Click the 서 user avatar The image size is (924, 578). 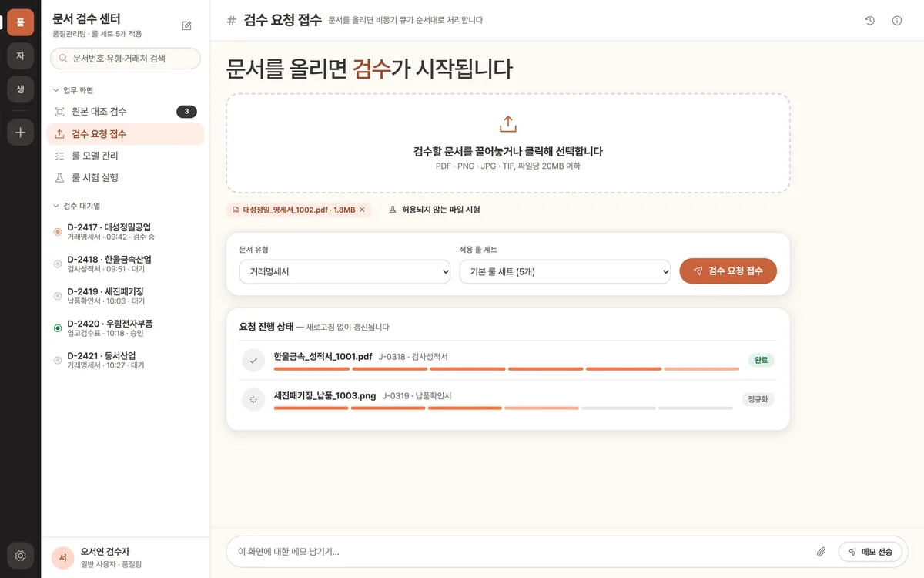[62, 558]
